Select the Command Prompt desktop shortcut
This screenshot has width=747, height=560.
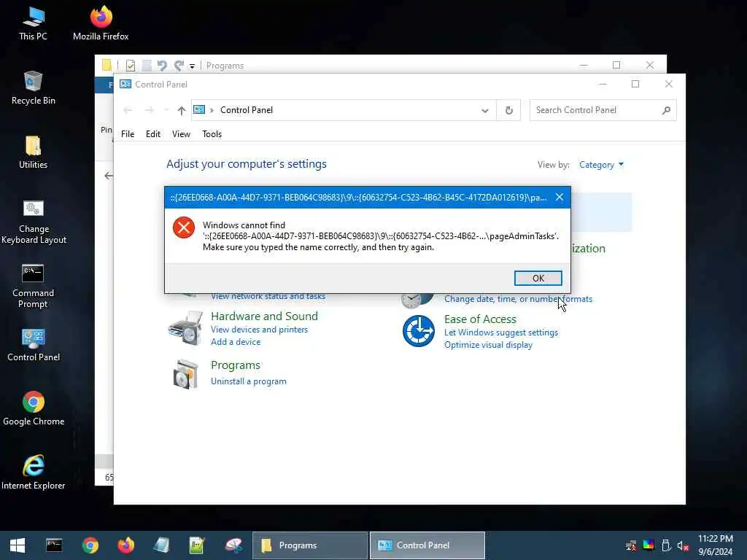34,286
